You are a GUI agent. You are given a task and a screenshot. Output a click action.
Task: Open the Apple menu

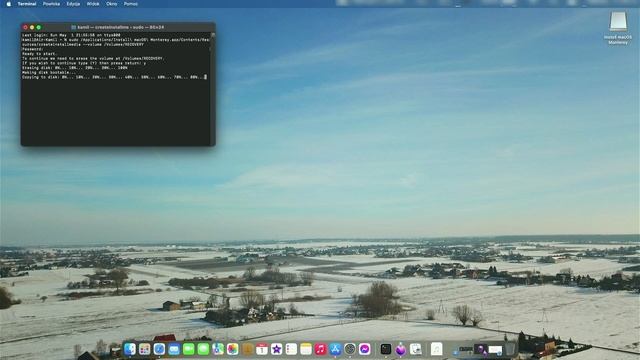click(9, 4)
